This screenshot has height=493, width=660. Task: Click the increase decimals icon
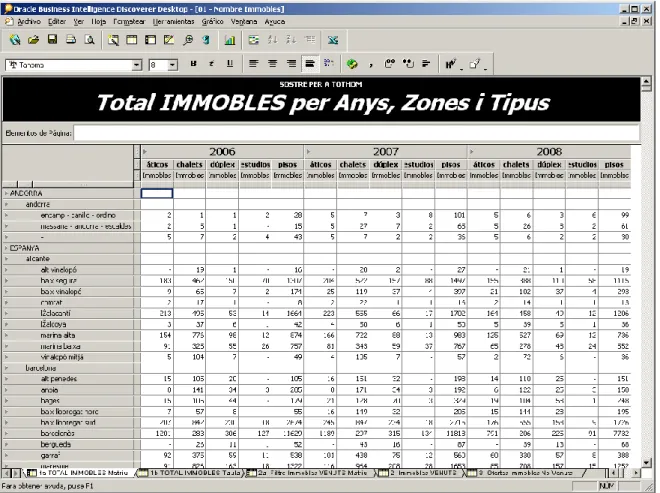pyautogui.click(x=390, y=64)
